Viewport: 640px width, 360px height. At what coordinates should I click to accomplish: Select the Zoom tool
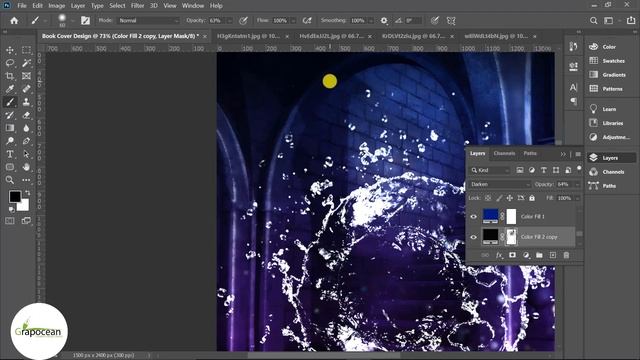coord(10,180)
